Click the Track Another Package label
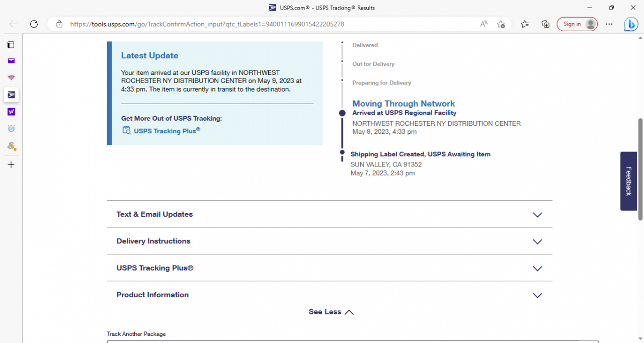 136,334
